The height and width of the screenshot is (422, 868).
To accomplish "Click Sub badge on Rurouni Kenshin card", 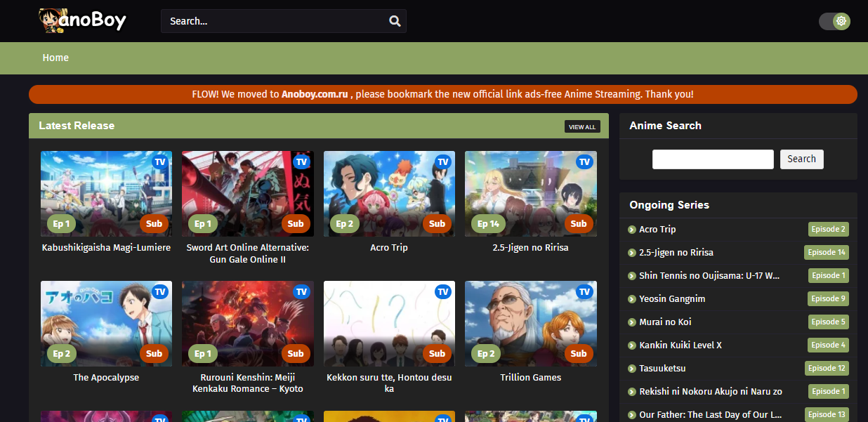I will click(x=296, y=354).
